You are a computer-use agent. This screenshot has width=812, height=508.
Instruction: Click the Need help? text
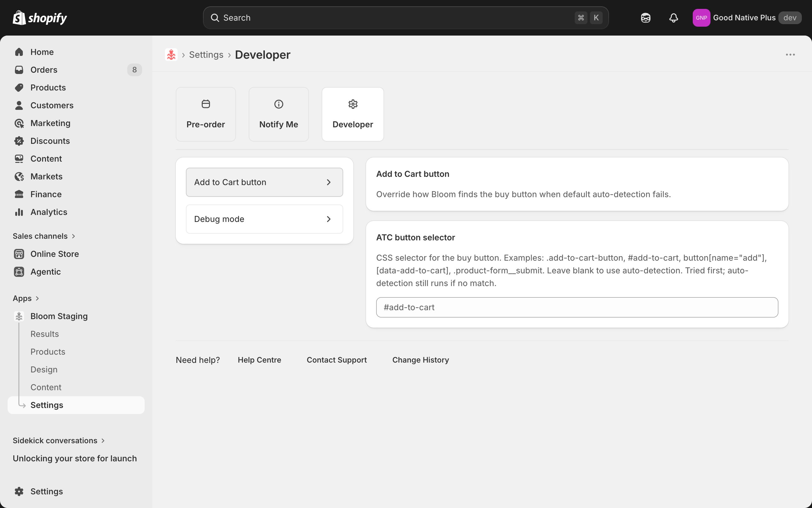(x=198, y=360)
